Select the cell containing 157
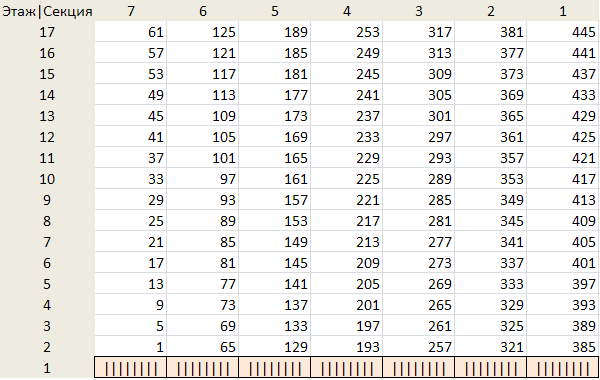Image resolution: width=600 pixels, height=380 pixels. (274, 200)
